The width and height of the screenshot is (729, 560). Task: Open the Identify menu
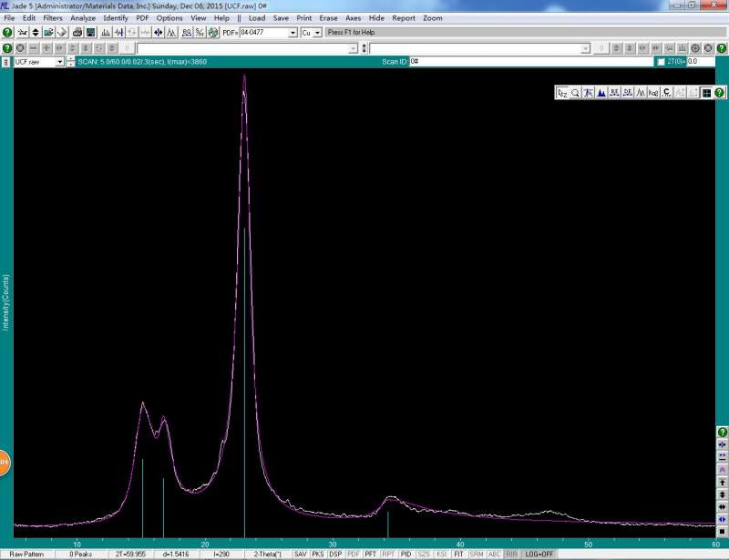point(116,18)
